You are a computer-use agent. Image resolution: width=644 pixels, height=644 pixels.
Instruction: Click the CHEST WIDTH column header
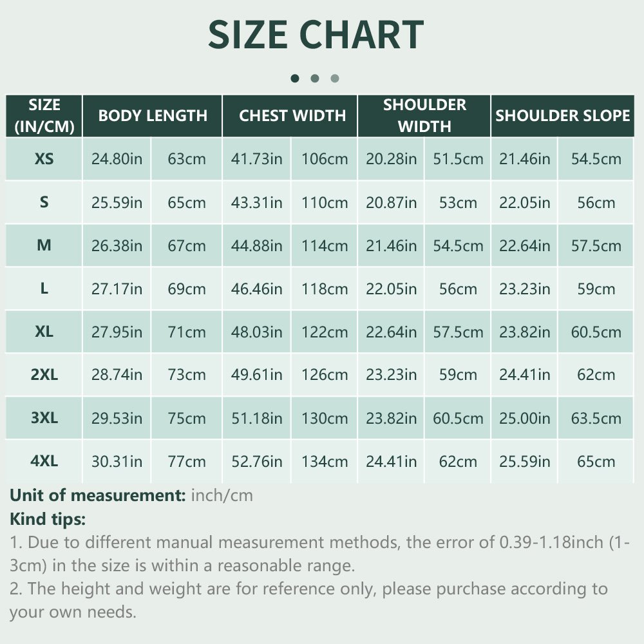(x=290, y=116)
